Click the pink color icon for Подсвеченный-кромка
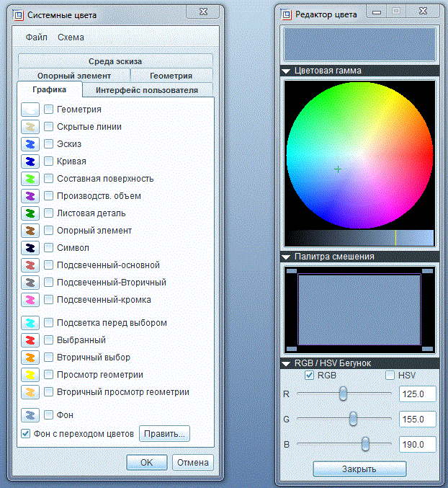This screenshot has height=488, width=448. (x=30, y=300)
